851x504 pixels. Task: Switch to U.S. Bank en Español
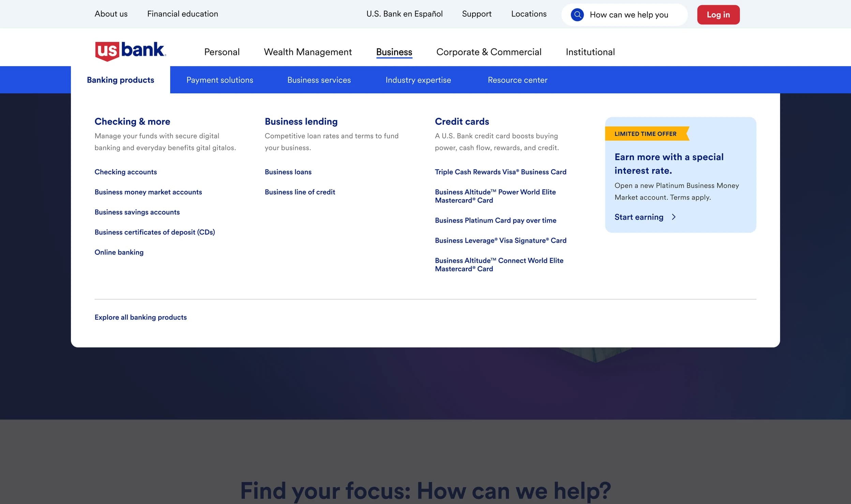coord(404,14)
